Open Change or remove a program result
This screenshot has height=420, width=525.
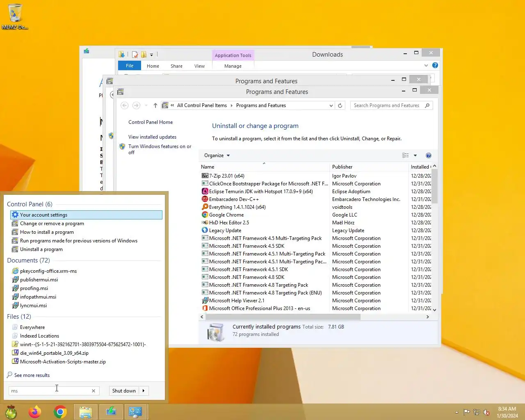coord(52,224)
